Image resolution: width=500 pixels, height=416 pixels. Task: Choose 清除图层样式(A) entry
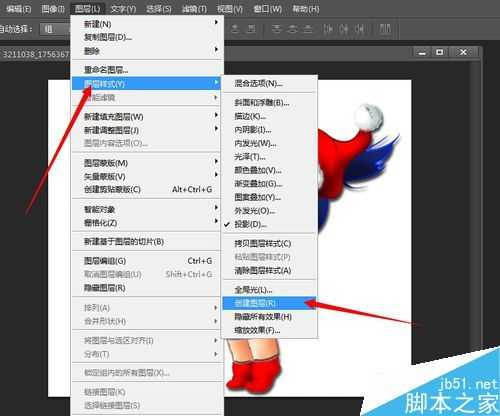click(269, 271)
